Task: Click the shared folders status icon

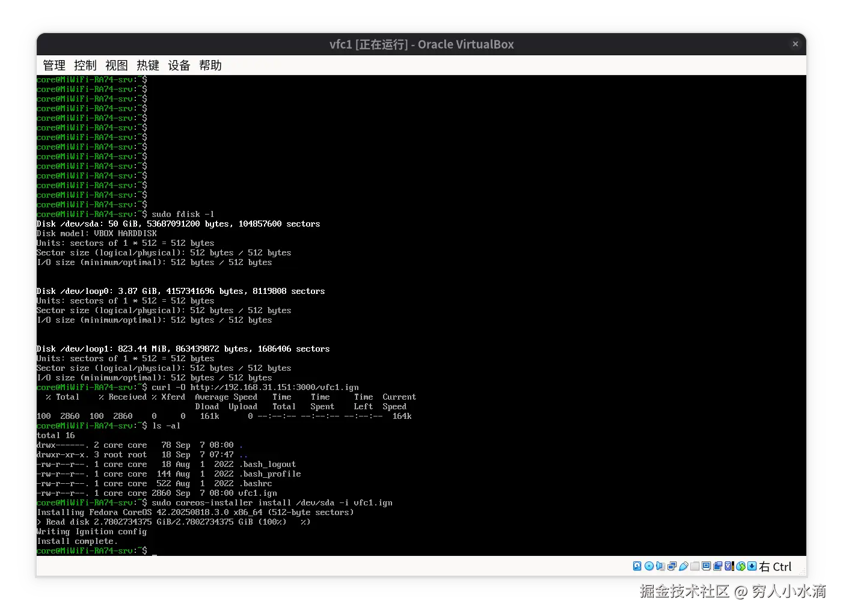Action: click(695, 566)
